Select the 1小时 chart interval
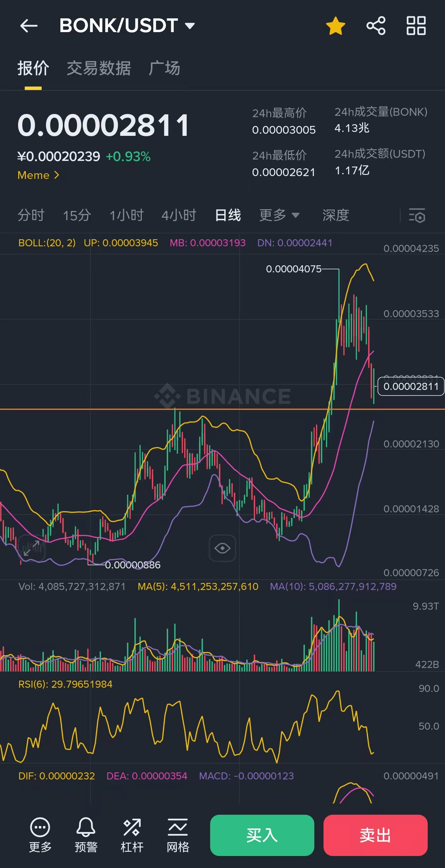Screen dimensions: 445x868 126,215
